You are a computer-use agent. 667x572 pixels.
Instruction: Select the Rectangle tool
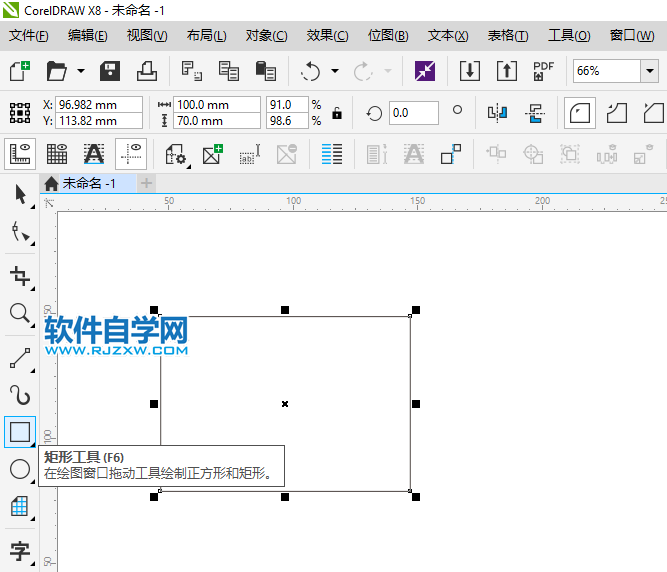[20, 432]
